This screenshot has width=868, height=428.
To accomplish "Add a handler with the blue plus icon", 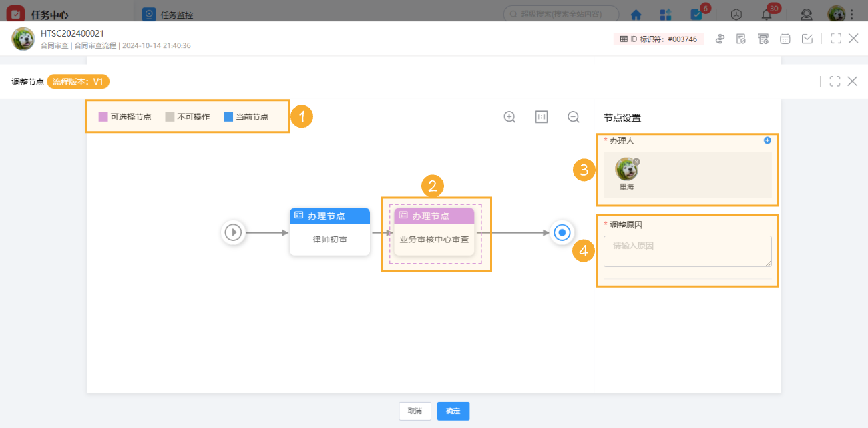I will [767, 140].
